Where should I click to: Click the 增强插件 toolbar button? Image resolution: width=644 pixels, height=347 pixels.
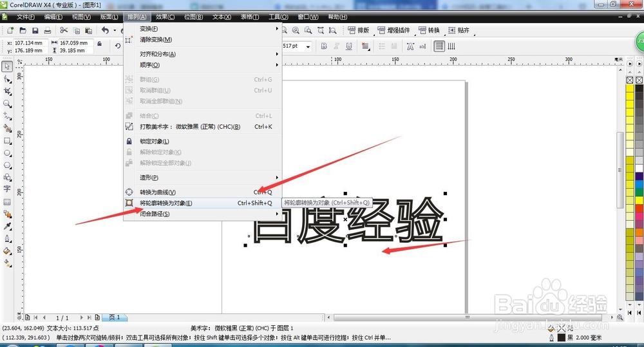(393, 30)
